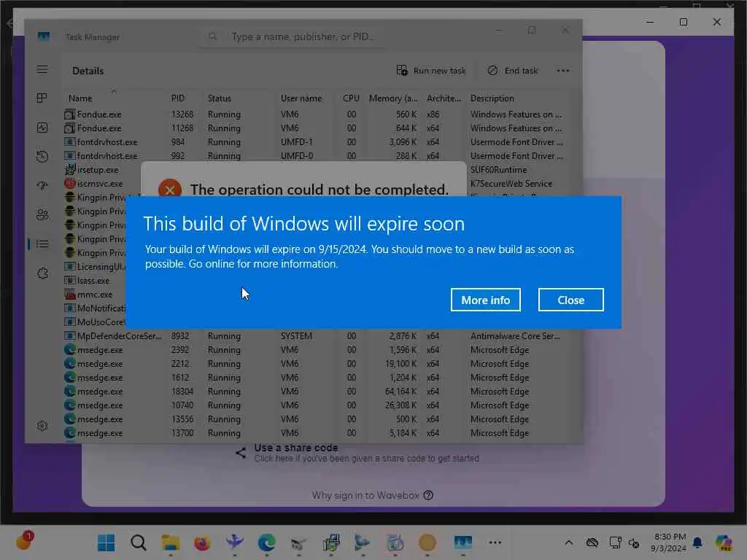Select Fondue.exe row with PID 11268
Viewport: 747px width, 560px height.
[314, 128]
